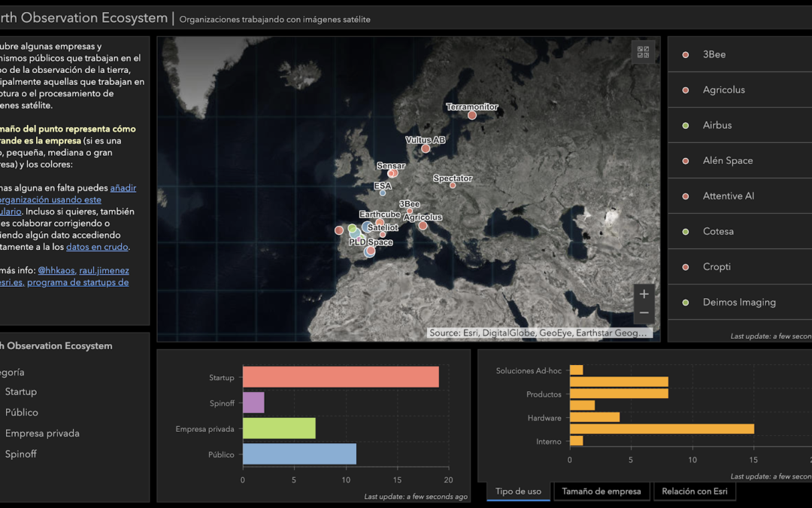Click the Cropti list entry
The width and height of the screenshot is (812, 508).
point(740,267)
